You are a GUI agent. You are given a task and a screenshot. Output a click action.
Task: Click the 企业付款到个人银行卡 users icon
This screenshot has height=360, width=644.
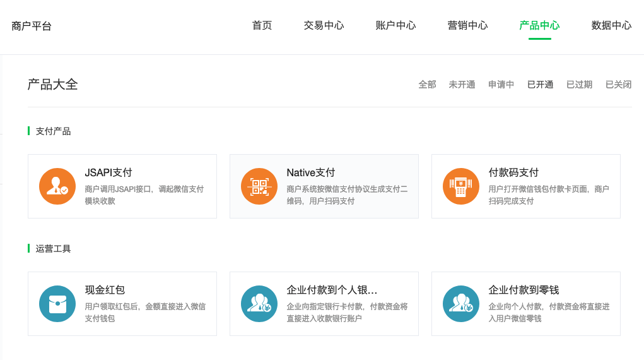tap(259, 304)
